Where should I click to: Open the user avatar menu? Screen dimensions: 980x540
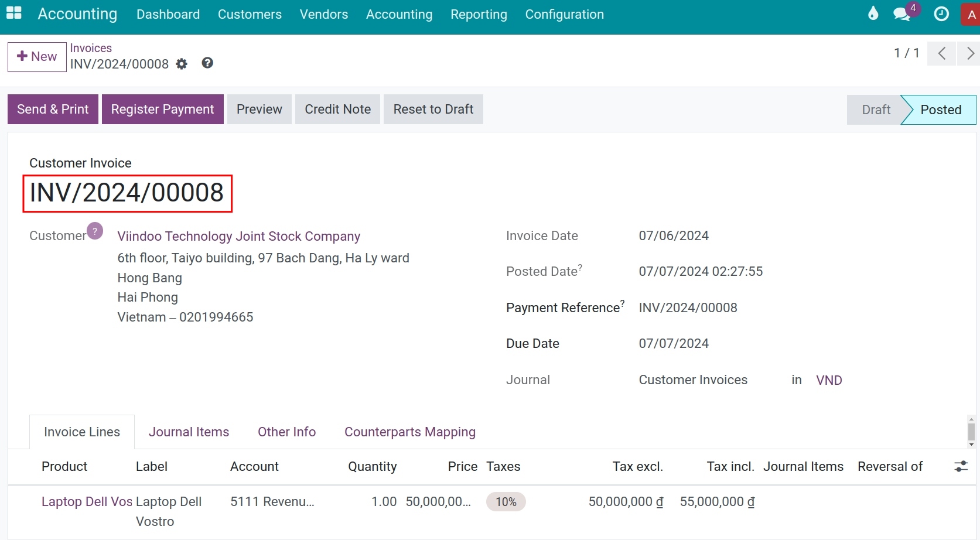pyautogui.click(x=971, y=13)
